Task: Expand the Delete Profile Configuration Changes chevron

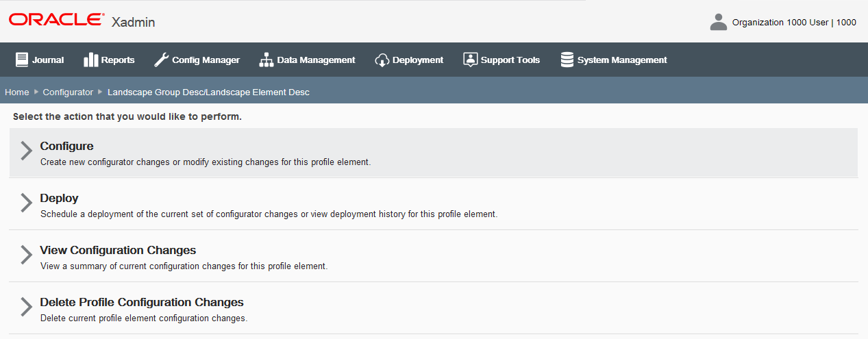Action: tap(26, 307)
